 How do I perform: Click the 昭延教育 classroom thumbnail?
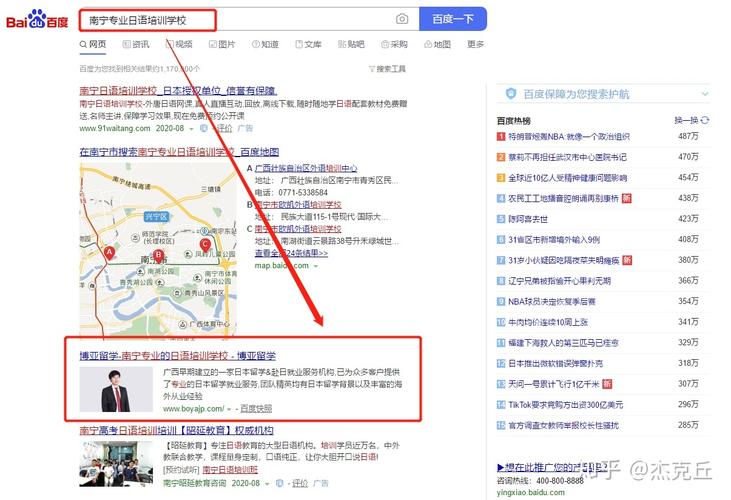point(116,464)
